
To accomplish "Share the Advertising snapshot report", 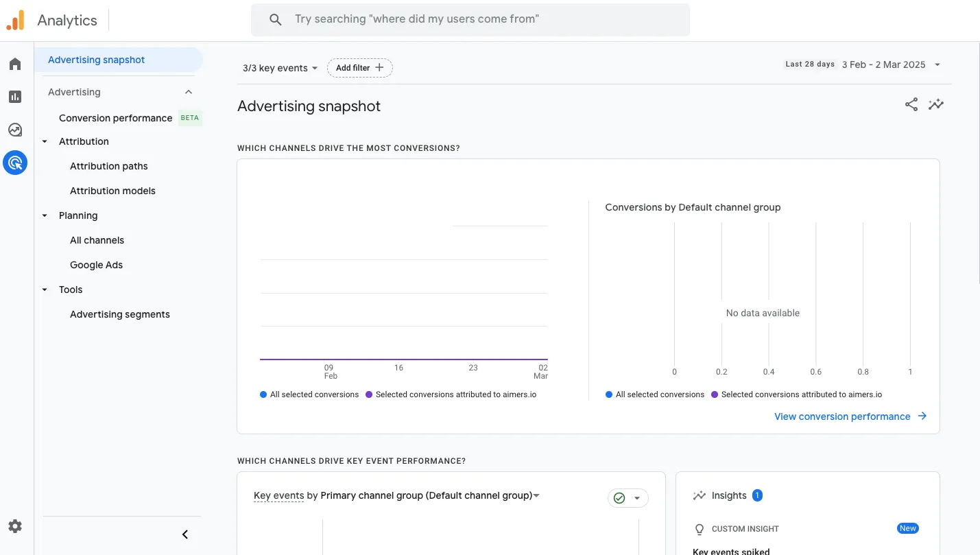I will pos(911,104).
